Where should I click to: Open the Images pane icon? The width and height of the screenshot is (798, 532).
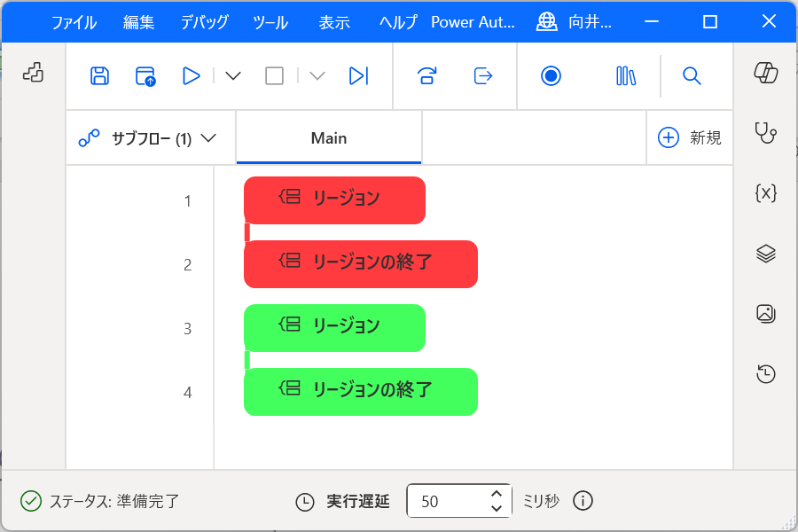[x=766, y=313]
